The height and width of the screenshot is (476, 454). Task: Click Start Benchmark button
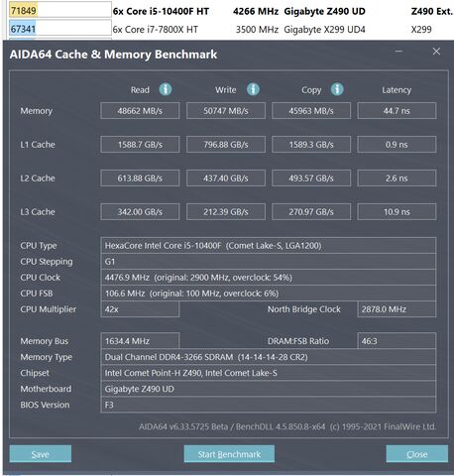pos(229,454)
